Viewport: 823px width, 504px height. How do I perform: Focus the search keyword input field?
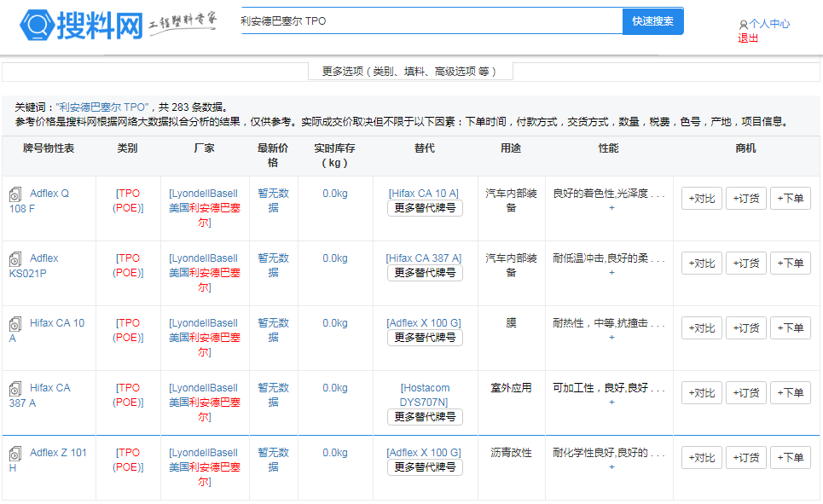430,21
